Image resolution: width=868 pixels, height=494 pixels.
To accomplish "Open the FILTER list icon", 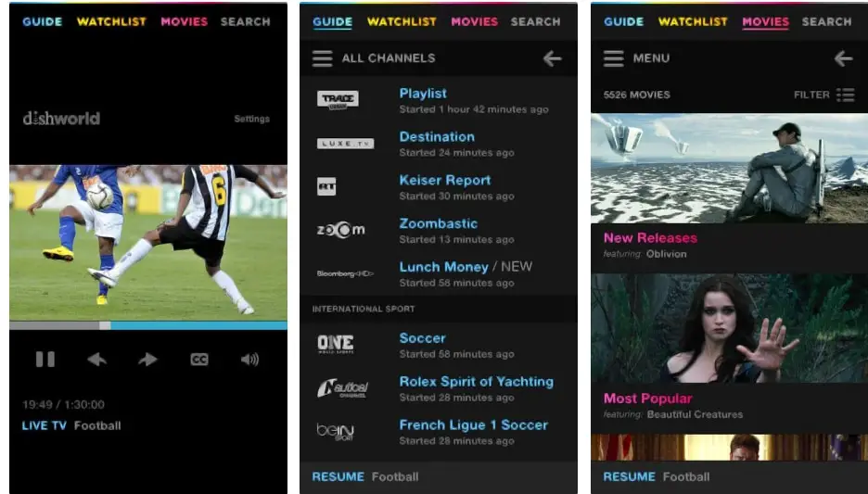I will pos(846,95).
